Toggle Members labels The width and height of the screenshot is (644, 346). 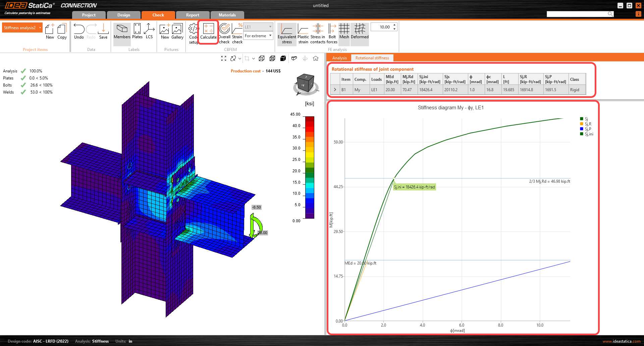pyautogui.click(x=122, y=32)
